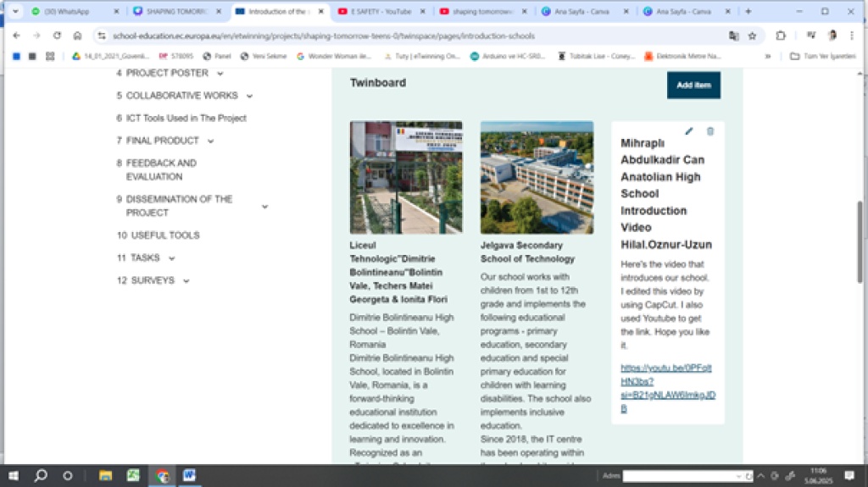
Task: Open the browser extensions puzzle icon
Action: (781, 36)
